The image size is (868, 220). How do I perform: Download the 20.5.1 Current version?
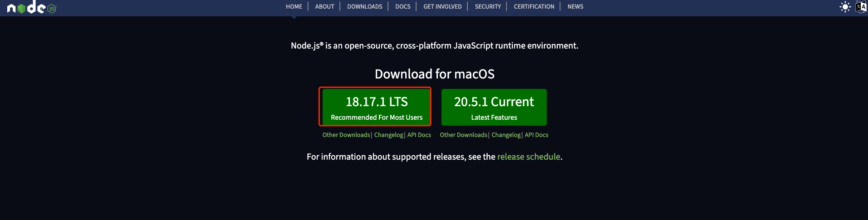tap(494, 107)
